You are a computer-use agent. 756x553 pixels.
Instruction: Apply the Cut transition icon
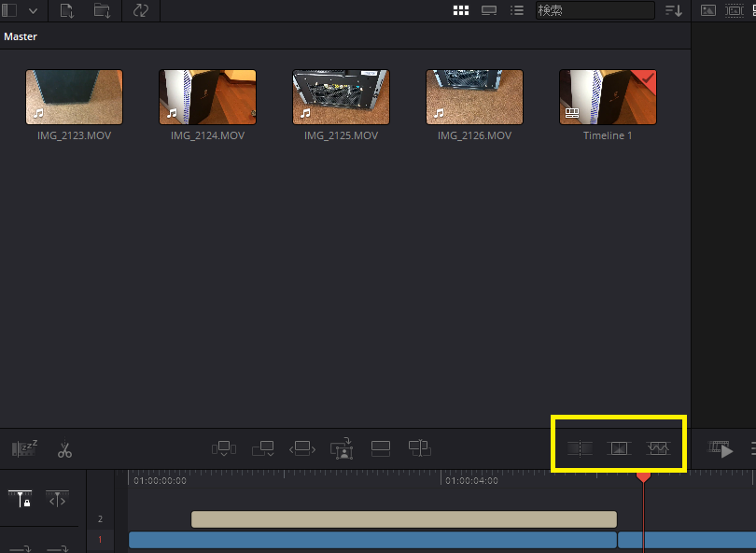tap(580, 448)
